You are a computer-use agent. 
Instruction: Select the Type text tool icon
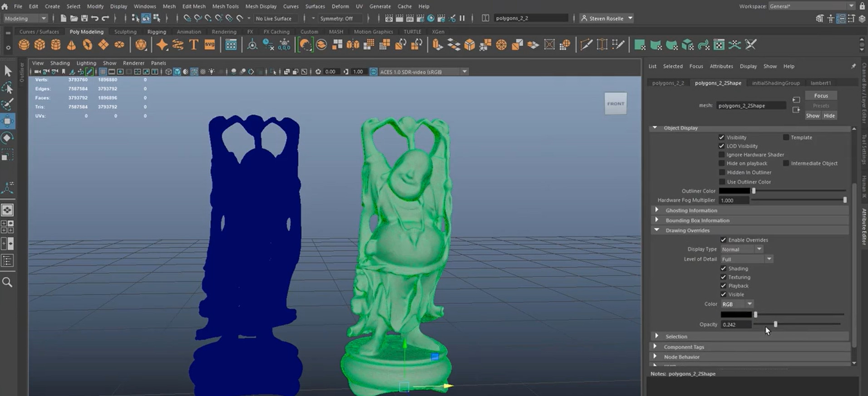193,44
